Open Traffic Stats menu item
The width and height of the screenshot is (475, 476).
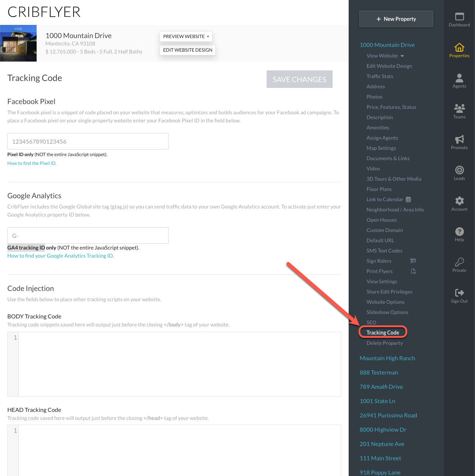coord(380,76)
